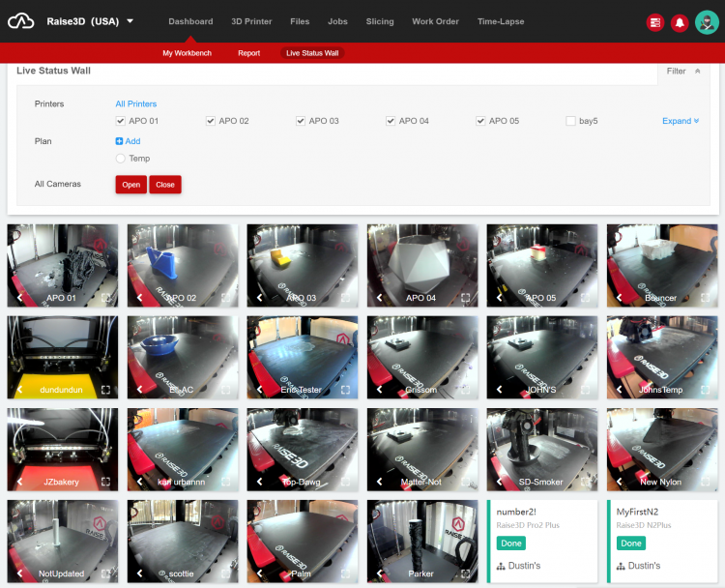Collapse the Filter panel
This screenshot has height=588, width=725.
(682, 71)
